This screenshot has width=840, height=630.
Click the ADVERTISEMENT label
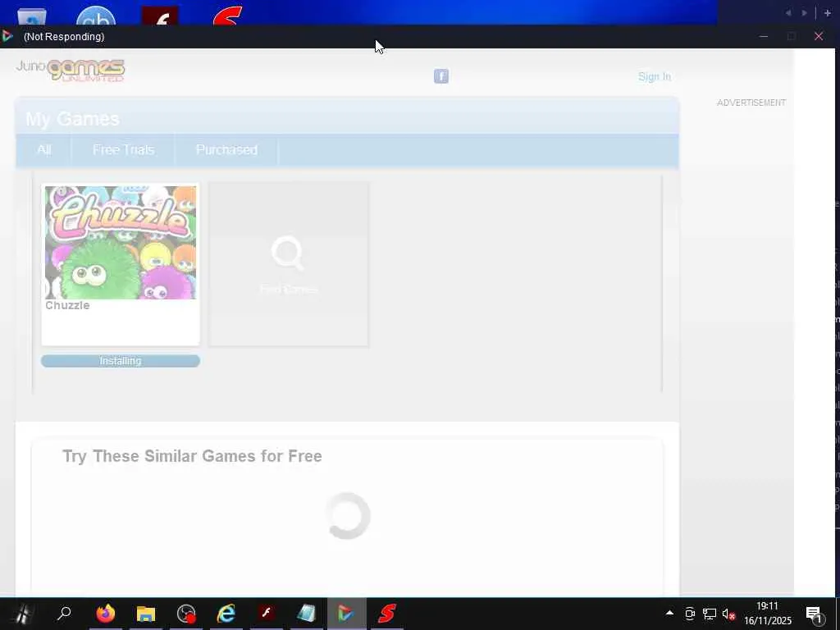(x=751, y=103)
